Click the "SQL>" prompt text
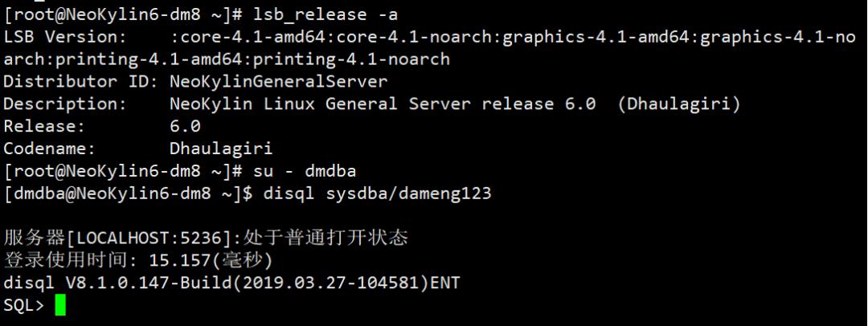The image size is (868, 326). click(24, 306)
